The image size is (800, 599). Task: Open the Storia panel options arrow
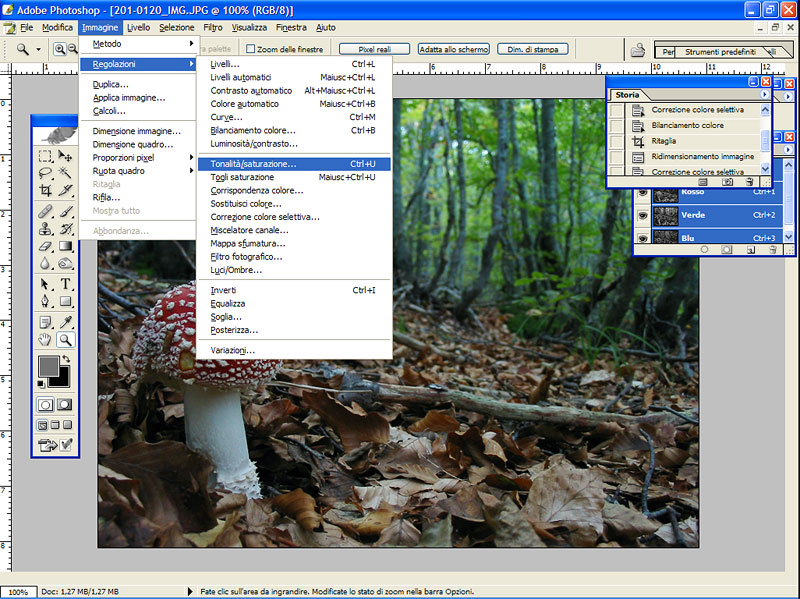[765, 94]
